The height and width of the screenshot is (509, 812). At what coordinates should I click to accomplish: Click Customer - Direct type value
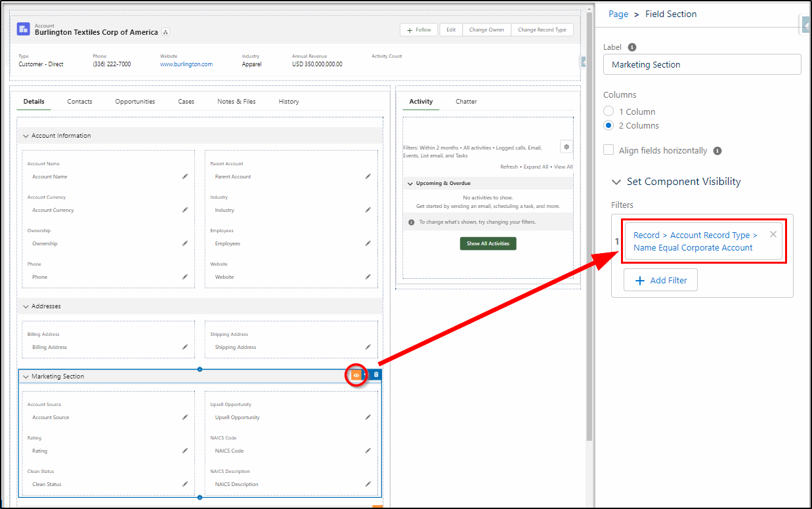tap(41, 64)
